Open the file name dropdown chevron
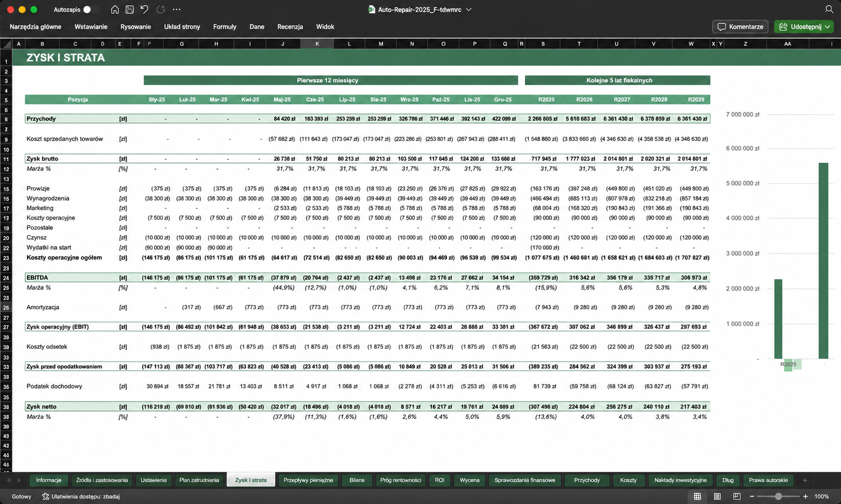The height and width of the screenshot is (504, 841). tap(469, 9)
